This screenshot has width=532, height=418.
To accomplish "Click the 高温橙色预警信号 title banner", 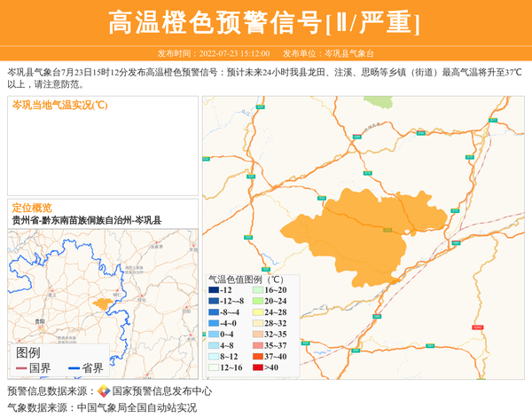I will click(264, 23).
